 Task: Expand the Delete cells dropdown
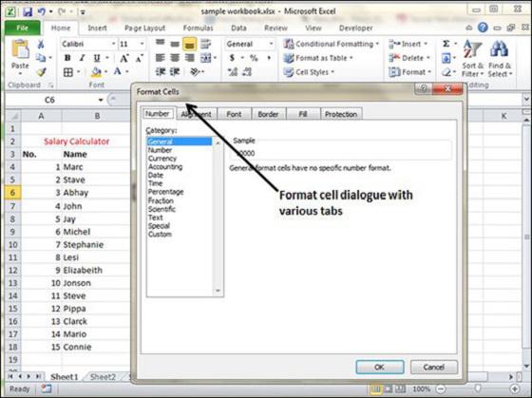click(427, 58)
